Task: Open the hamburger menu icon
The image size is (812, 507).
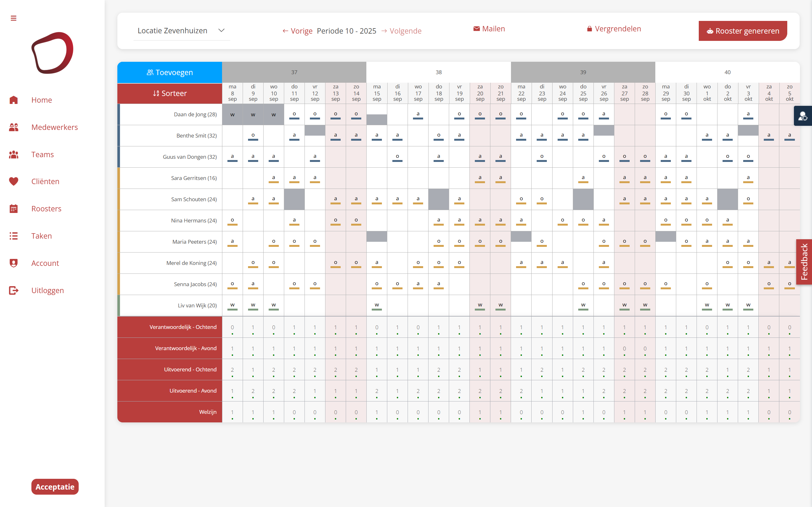Action: (13, 18)
